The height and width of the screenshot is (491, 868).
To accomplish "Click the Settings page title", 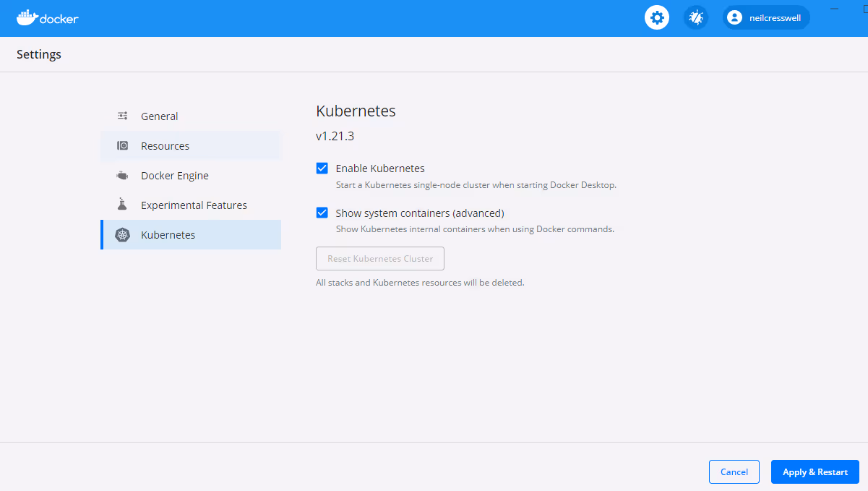I will [x=39, y=54].
